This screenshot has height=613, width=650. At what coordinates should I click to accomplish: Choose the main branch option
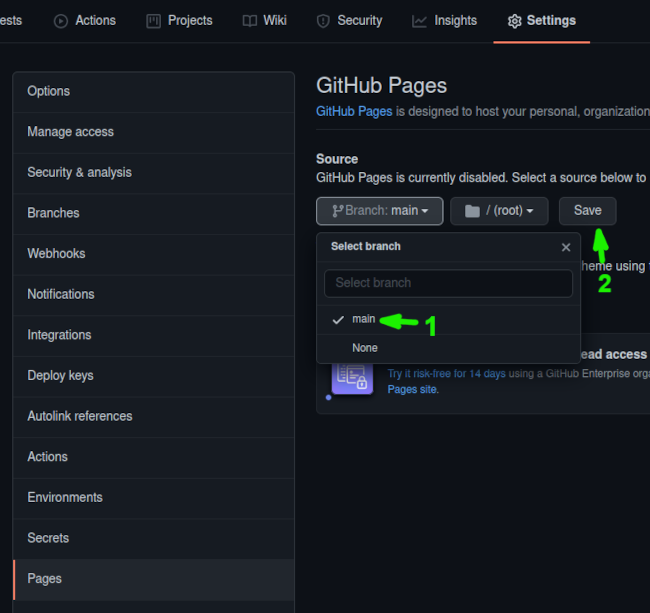pos(448,320)
